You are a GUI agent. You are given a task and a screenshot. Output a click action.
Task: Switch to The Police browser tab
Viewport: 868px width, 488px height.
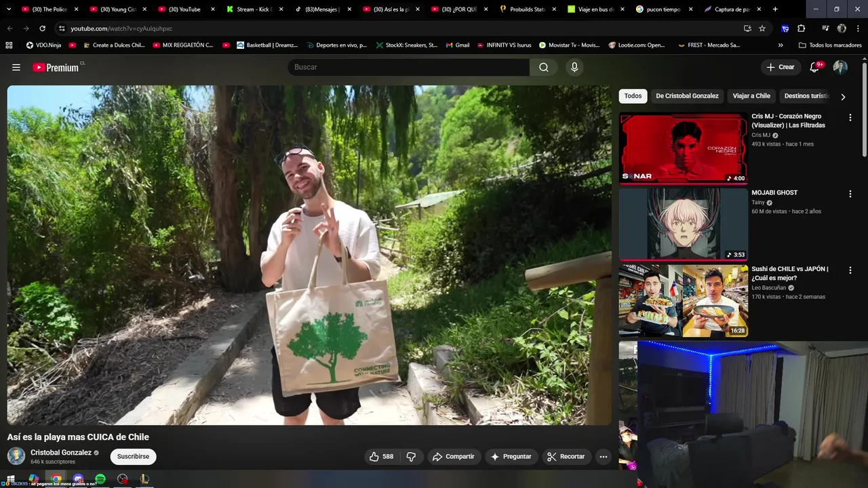[x=50, y=9]
